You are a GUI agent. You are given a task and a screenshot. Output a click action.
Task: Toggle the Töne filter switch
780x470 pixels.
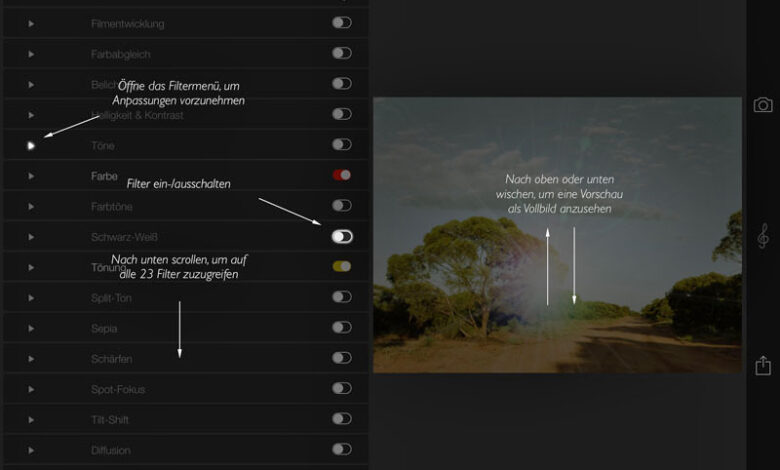pyautogui.click(x=342, y=145)
